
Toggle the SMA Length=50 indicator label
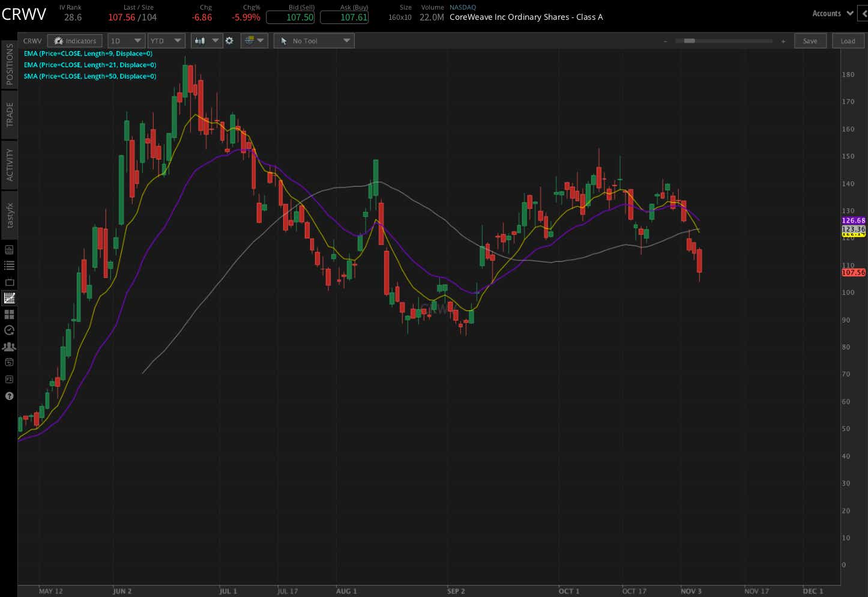(x=88, y=76)
